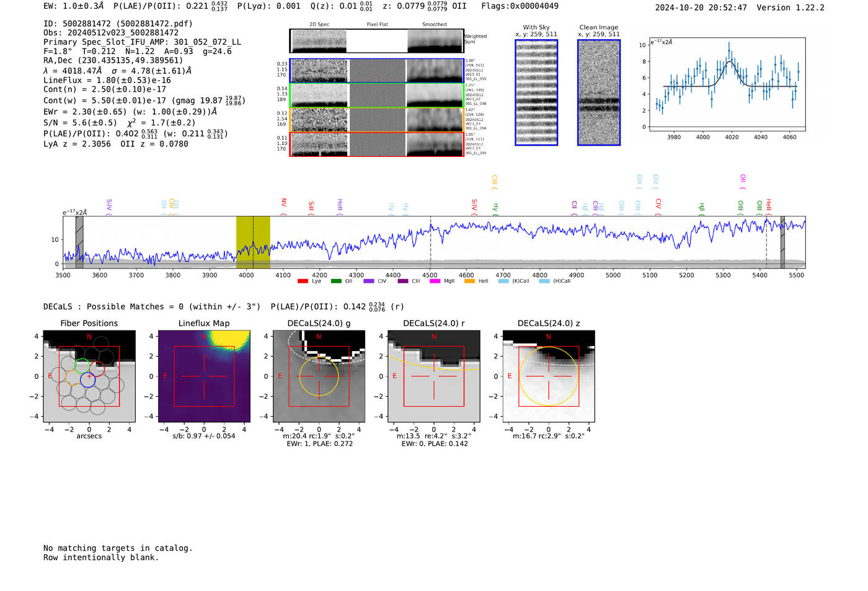Click the Smoothed column header
Screen dimensions: 868x591
pos(435,25)
